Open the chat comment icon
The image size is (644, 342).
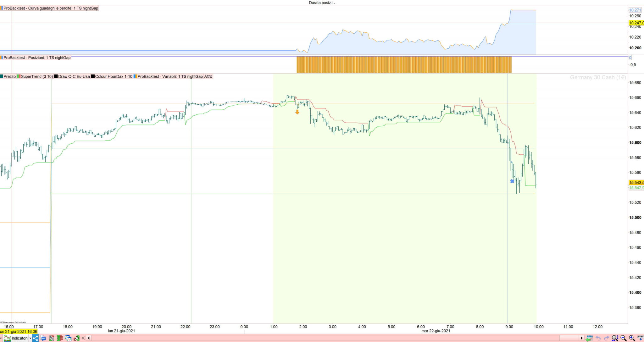[x=43, y=338]
